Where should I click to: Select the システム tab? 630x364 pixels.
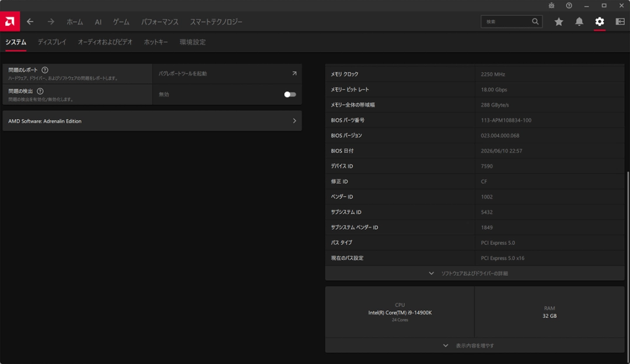pyautogui.click(x=16, y=42)
